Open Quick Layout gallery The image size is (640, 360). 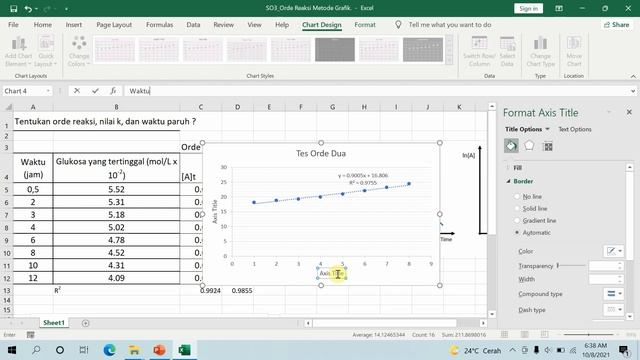point(46,52)
